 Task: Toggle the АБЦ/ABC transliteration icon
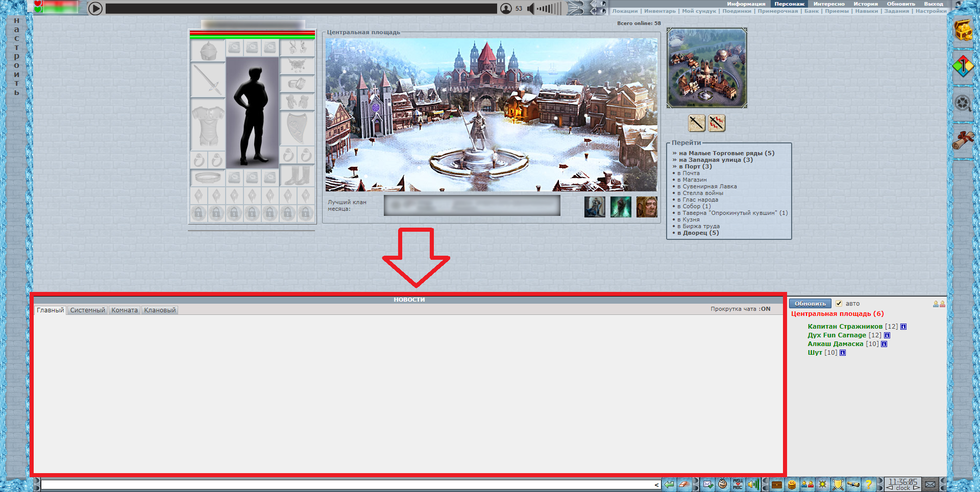coord(738,484)
